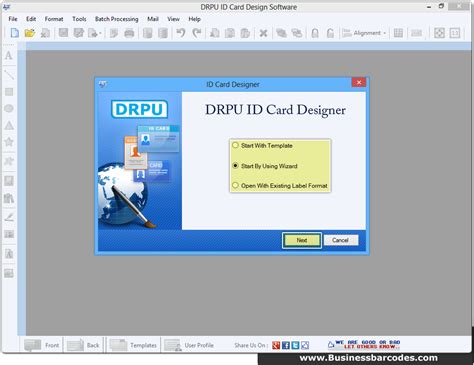The image size is (474, 365).
Task: Open the export icon dropdown arrow
Action: [x=100, y=33]
